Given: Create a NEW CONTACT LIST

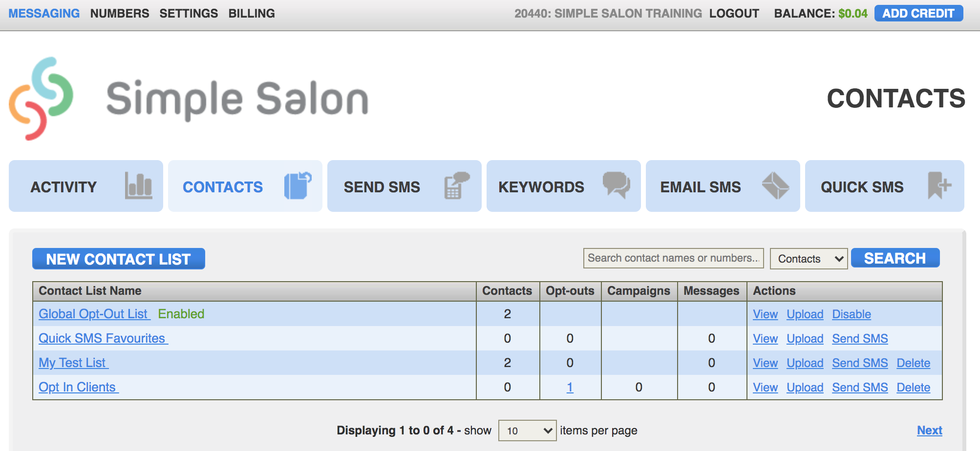Looking at the screenshot, I should (118, 259).
